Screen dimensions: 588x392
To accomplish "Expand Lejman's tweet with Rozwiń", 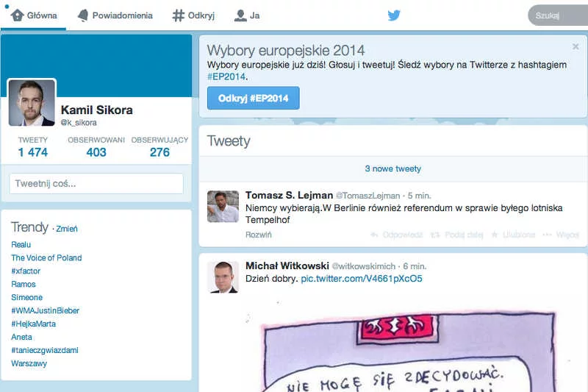I will click(259, 235).
